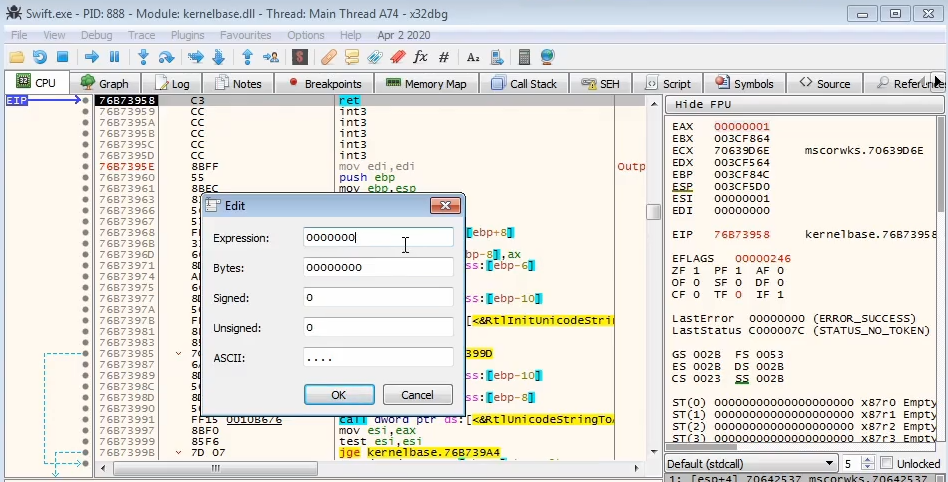
Task: Click the trace into dotted right arrow icon
Action: pyautogui.click(x=196, y=57)
